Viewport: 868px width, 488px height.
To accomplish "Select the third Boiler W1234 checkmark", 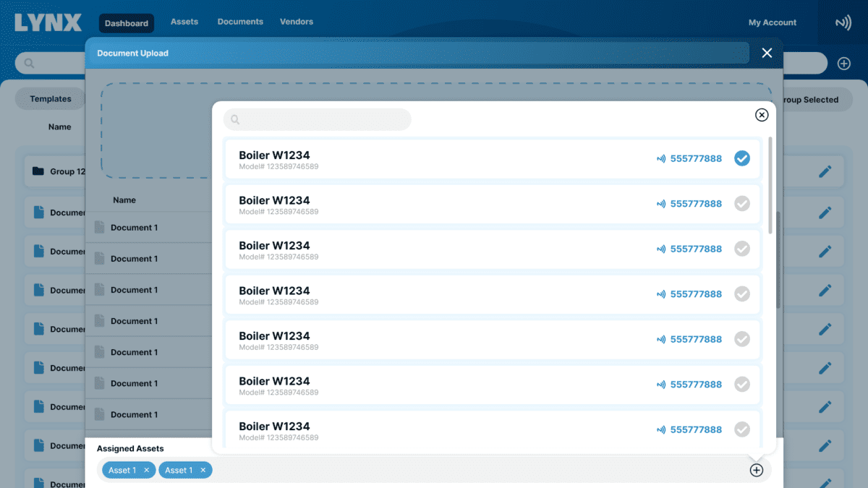I will tap(741, 249).
